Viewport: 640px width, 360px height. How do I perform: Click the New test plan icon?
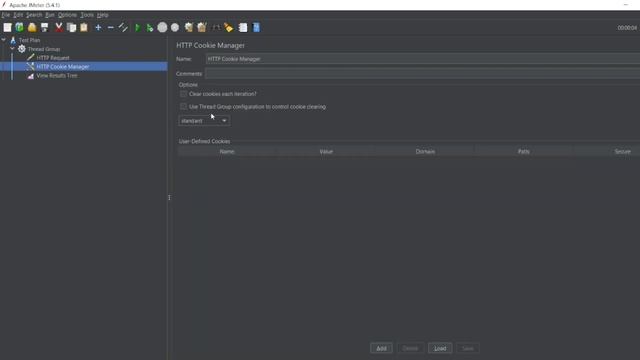pyautogui.click(x=7, y=27)
